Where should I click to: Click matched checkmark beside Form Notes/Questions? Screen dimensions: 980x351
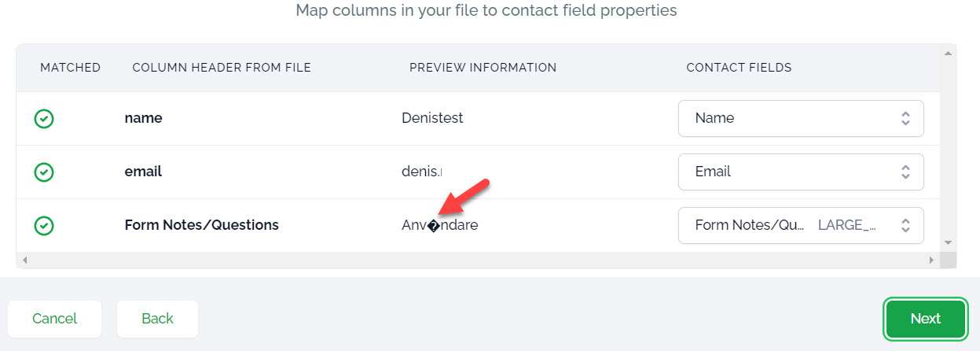coord(44,226)
